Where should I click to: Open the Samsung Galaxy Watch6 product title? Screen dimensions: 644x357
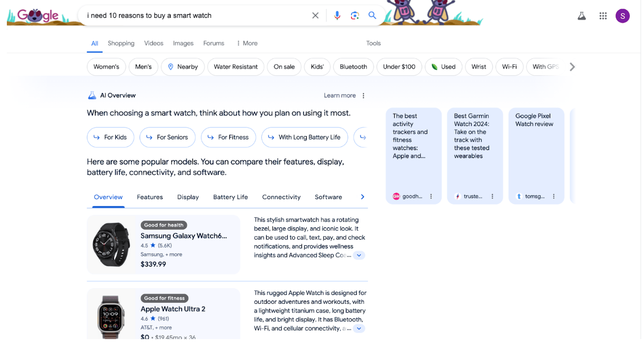[x=184, y=236]
